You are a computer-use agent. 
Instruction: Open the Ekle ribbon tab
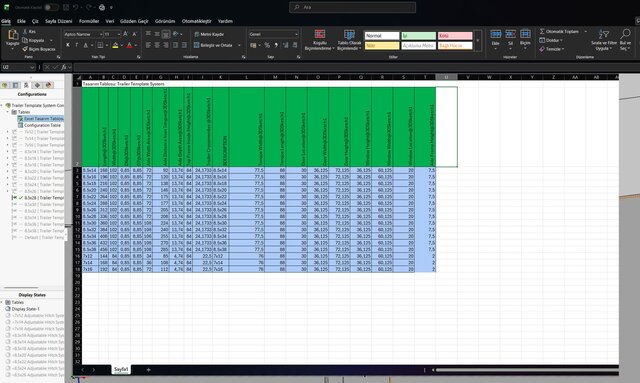pos(21,21)
